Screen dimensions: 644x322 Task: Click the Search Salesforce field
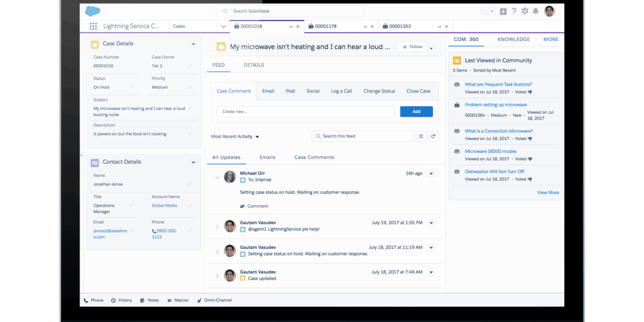(290, 11)
